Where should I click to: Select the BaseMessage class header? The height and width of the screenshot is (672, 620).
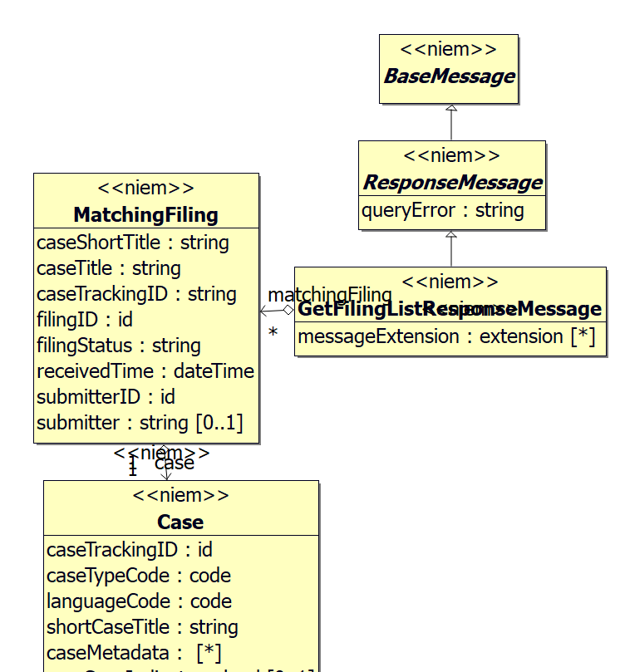point(449,76)
